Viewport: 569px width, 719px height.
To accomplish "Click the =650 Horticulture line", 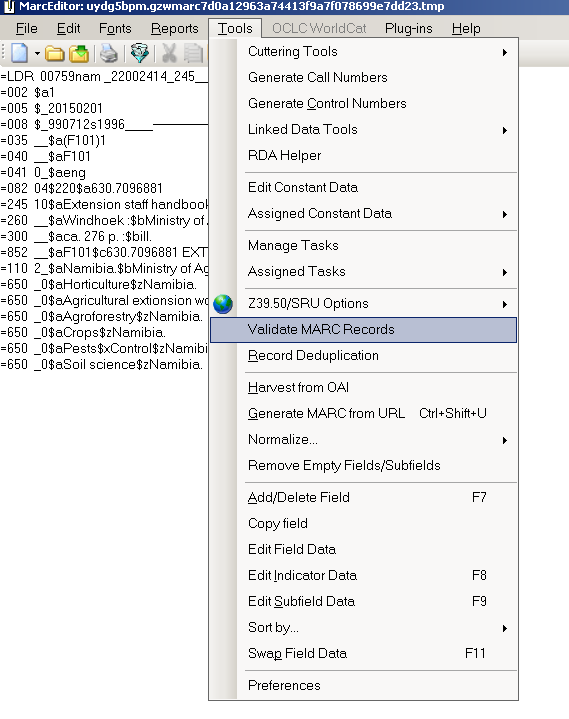I will tap(99, 285).
